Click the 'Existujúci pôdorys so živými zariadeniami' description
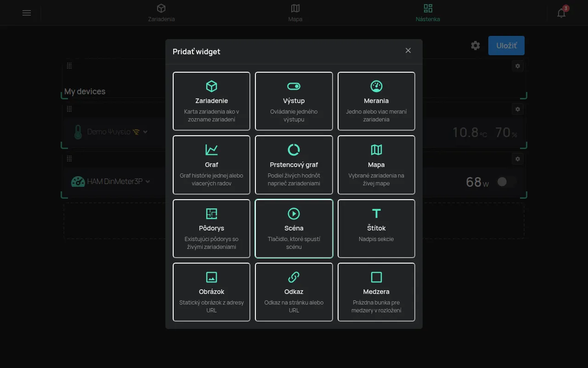This screenshot has height=368, width=588. 211,243
